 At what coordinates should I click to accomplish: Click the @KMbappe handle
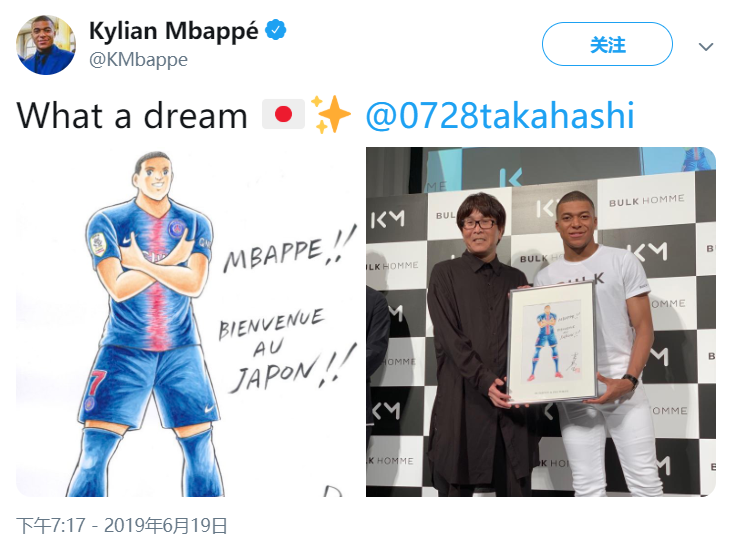point(138,60)
